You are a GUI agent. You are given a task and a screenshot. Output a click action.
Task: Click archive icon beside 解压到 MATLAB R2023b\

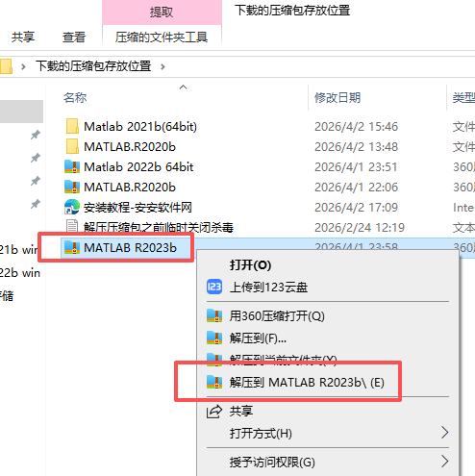coord(214,382)
